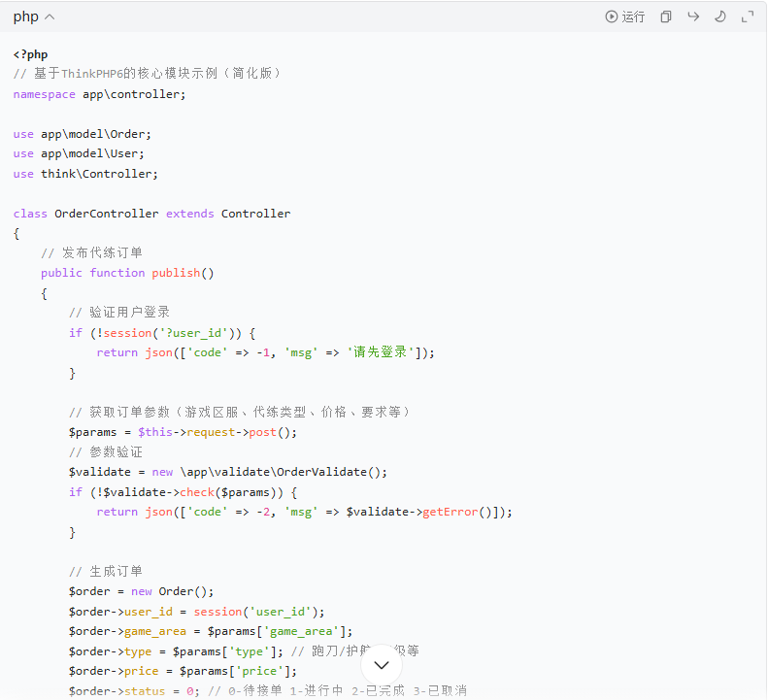Click the use app\model\Order line
The height and width of the screenshot is (700, 768).
pos(83,134)
